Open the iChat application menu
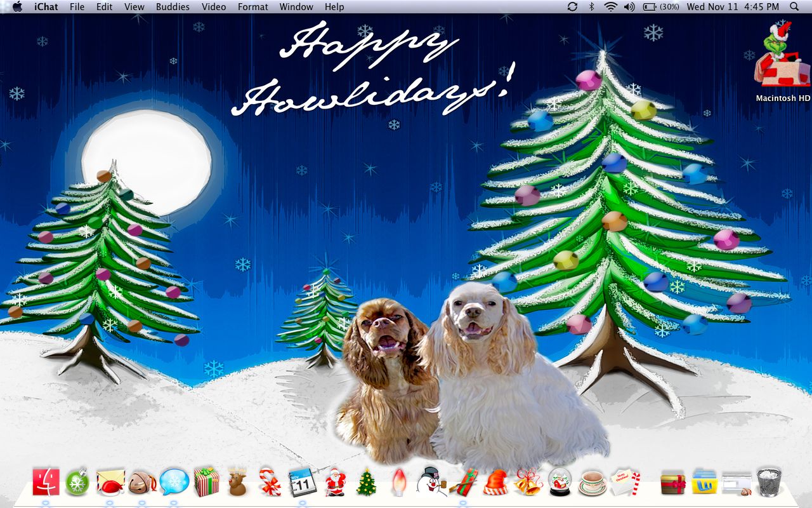This screenshot has height=508, width=812. pyautogui.click(x=46, y=7)
